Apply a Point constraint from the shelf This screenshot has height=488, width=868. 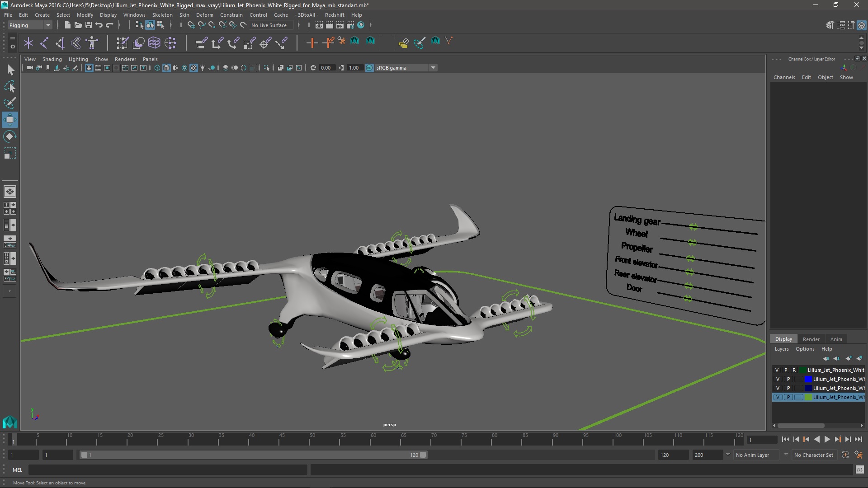[x=217, y=43]
